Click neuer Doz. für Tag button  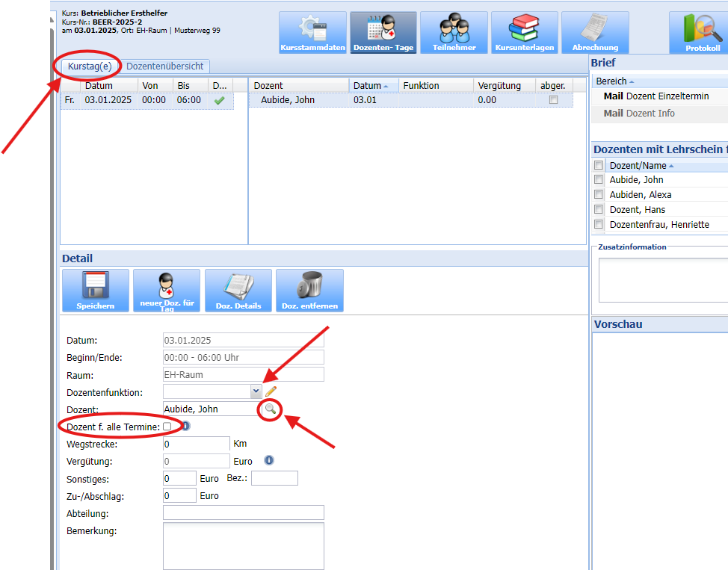166,291
